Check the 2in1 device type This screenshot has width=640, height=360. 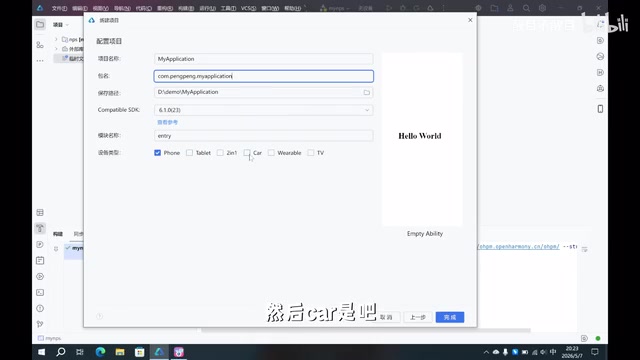point(220,153)
